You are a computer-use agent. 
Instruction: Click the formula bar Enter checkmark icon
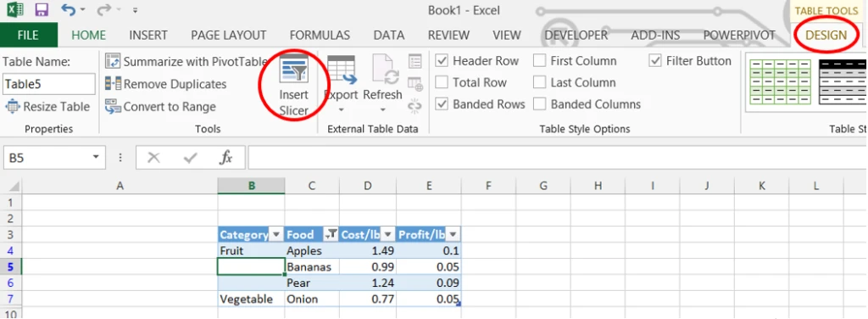pyautogui.click(x=191, y=159)
